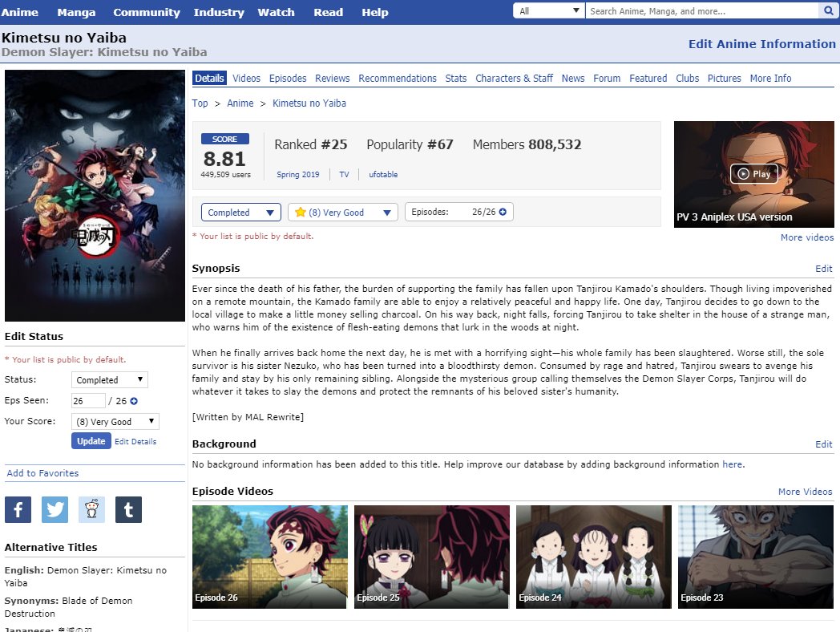Image resolution: width=840 pixels, height=632 pixels.
Task: Open the All search category dropdown
Action: [549, 10]
